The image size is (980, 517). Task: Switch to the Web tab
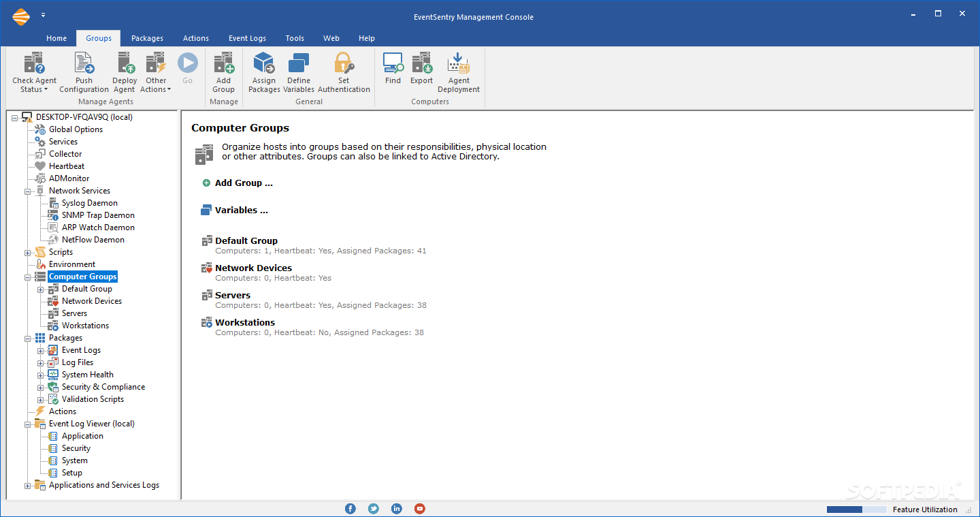pos(331,38)
